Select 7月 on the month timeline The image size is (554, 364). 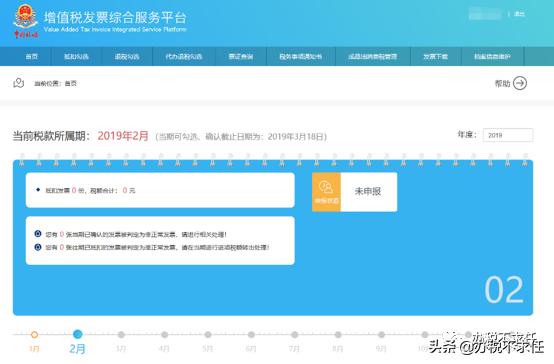pos(294,335)
